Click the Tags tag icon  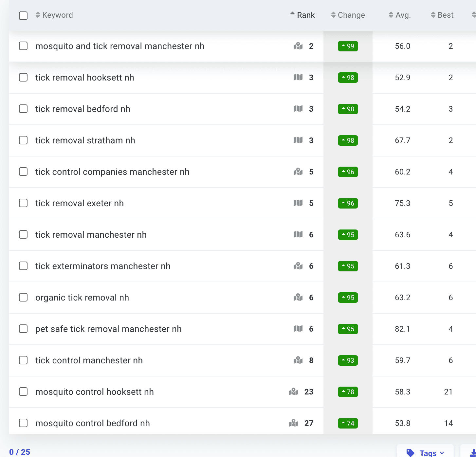pos(411,453)
